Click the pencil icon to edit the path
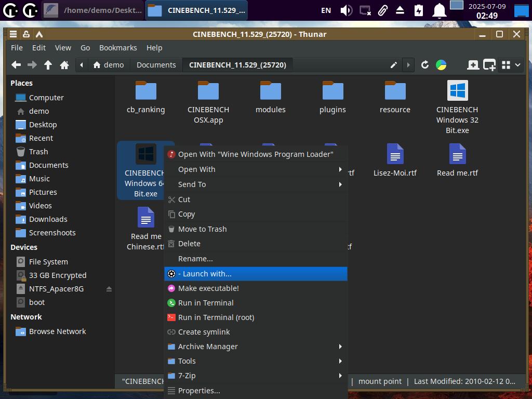 [x=394, y=65]
